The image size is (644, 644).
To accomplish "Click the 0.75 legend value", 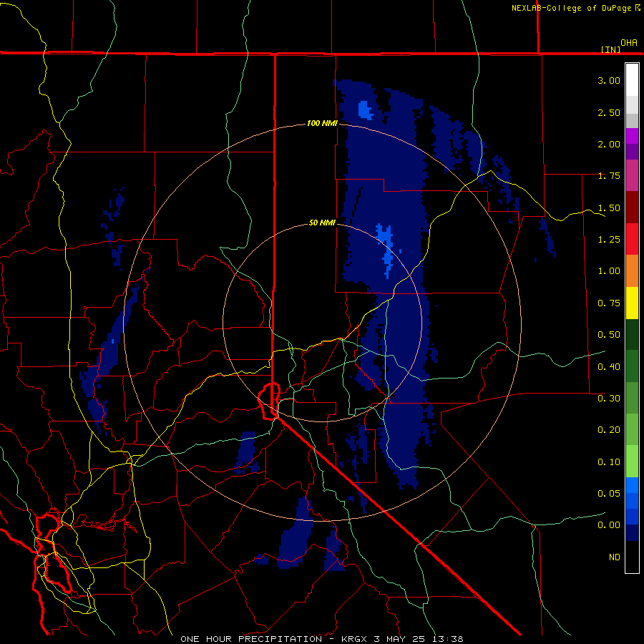I will click(x=609, y=303).
